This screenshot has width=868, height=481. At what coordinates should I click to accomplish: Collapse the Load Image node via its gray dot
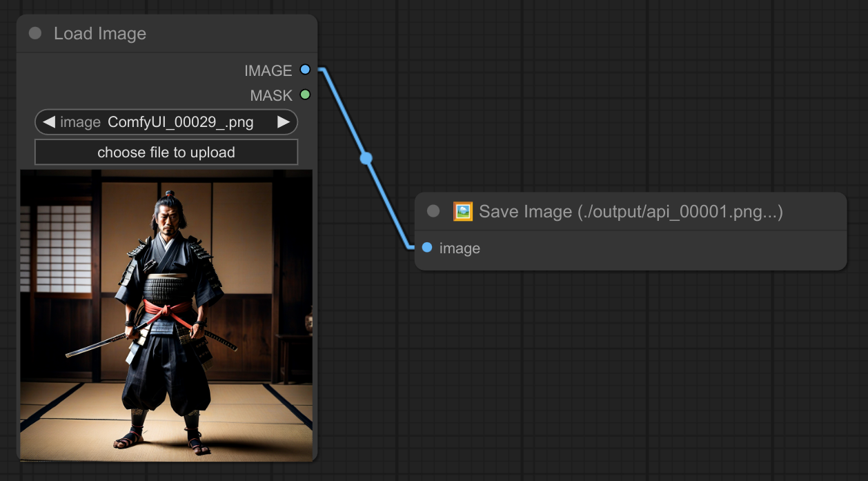click(x=35, y=34)
